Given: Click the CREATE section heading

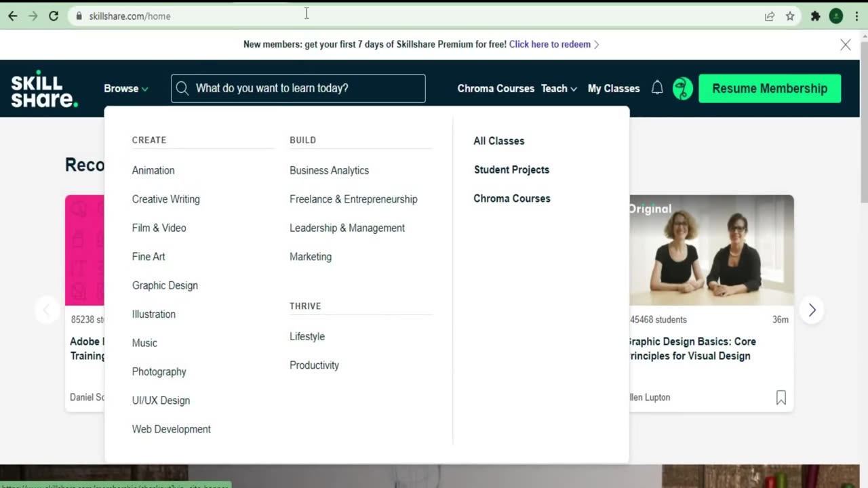Looking at the screenshot, I should point(149,140).
